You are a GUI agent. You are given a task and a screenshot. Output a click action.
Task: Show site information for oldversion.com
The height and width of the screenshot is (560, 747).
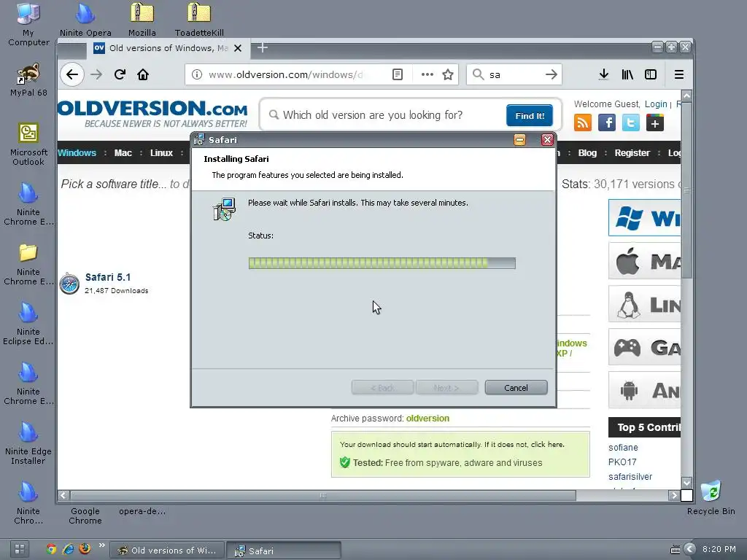(197, 74)
